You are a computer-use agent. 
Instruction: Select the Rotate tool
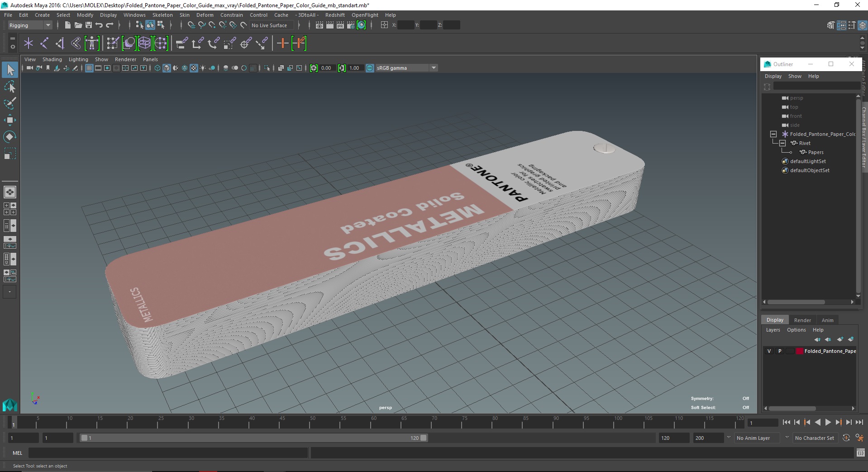[10, 137]
